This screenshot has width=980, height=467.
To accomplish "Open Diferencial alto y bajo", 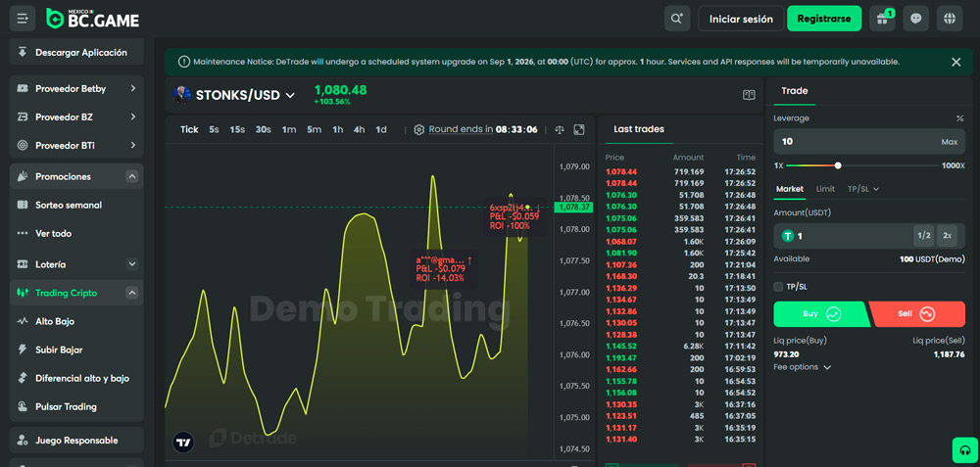I will (76, 378).
